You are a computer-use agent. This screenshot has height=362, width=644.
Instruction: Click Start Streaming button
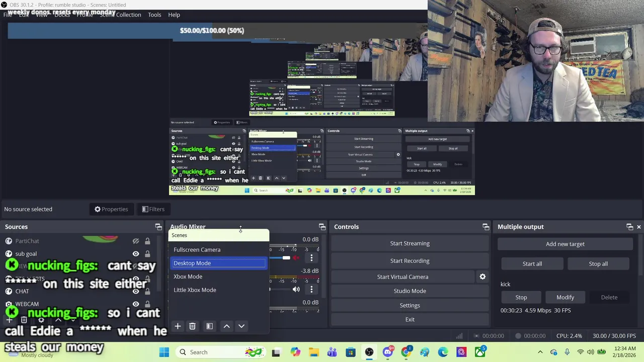point(410,243)
